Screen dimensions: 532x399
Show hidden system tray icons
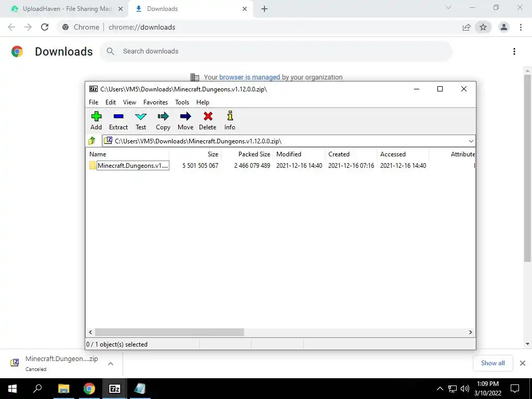click(x=440, y=389)
